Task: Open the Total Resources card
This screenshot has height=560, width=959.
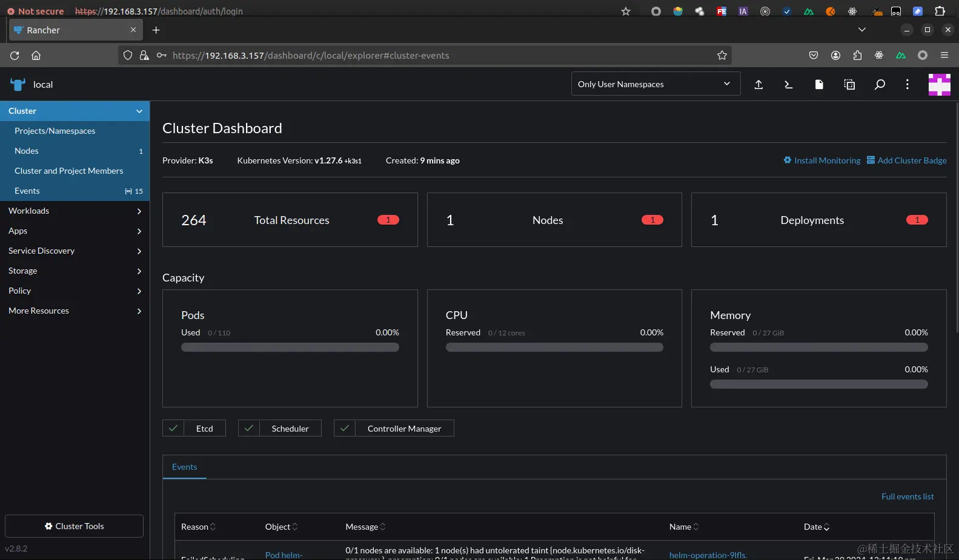Action: click(290, 220)
